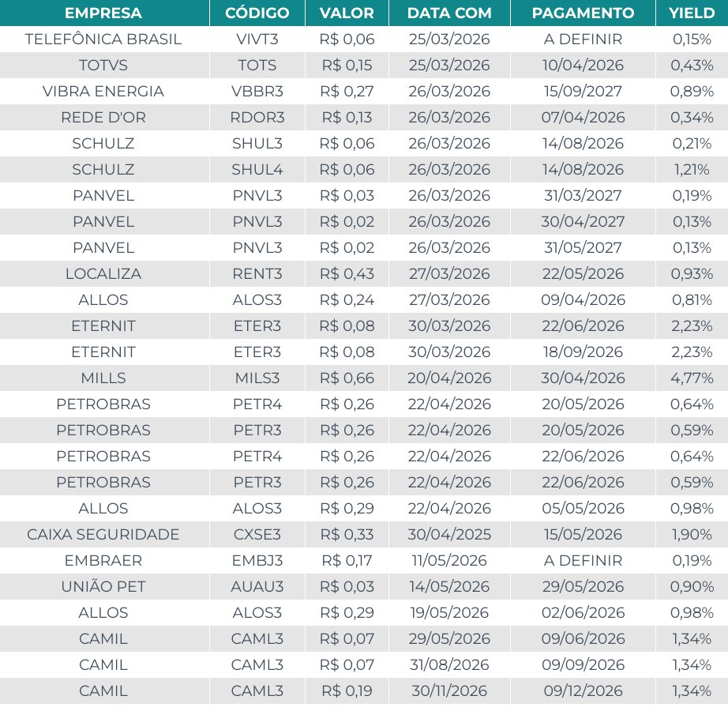Screen dimensions: 728x711
Task: Click the 20/04/2026 data com cell
Action: (x=449, y=378)
